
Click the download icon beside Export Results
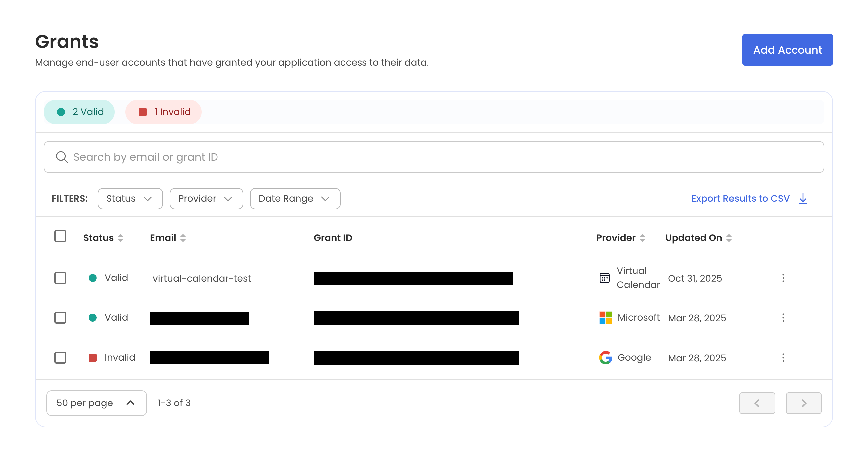[803, 198]
